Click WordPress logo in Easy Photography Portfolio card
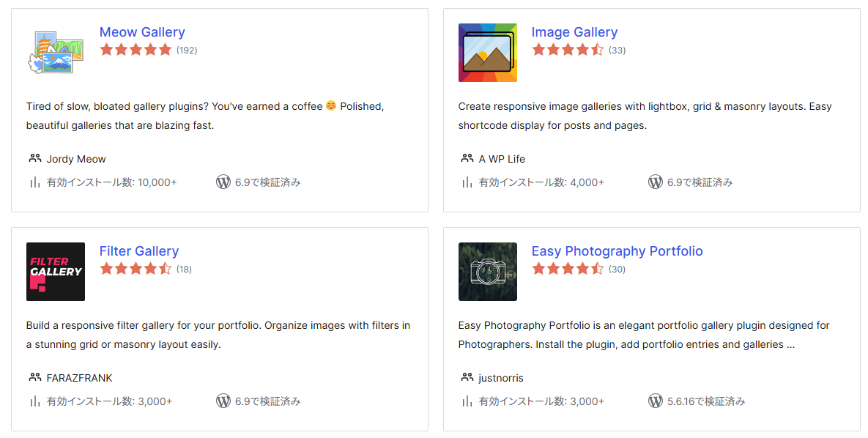This screenshot has height=438, width=868. (656, 401)
